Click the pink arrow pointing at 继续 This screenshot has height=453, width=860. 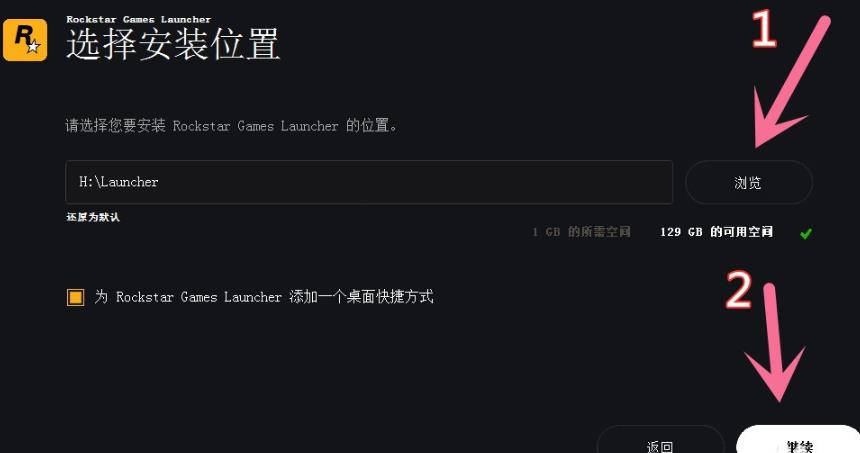(774, 342)
